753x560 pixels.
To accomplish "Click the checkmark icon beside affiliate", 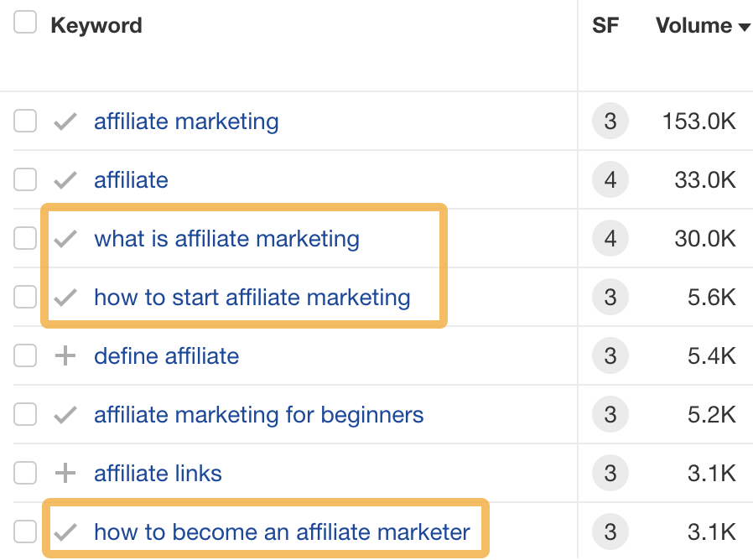I will [x=64, y=179].
